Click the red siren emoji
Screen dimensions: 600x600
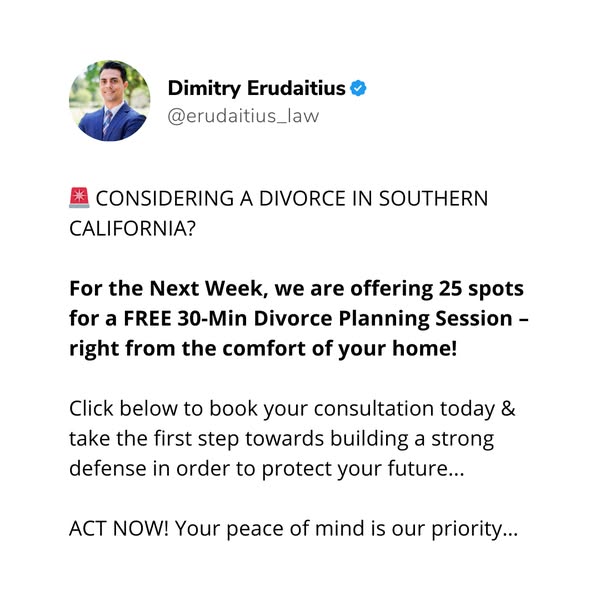tap(80, 198)
